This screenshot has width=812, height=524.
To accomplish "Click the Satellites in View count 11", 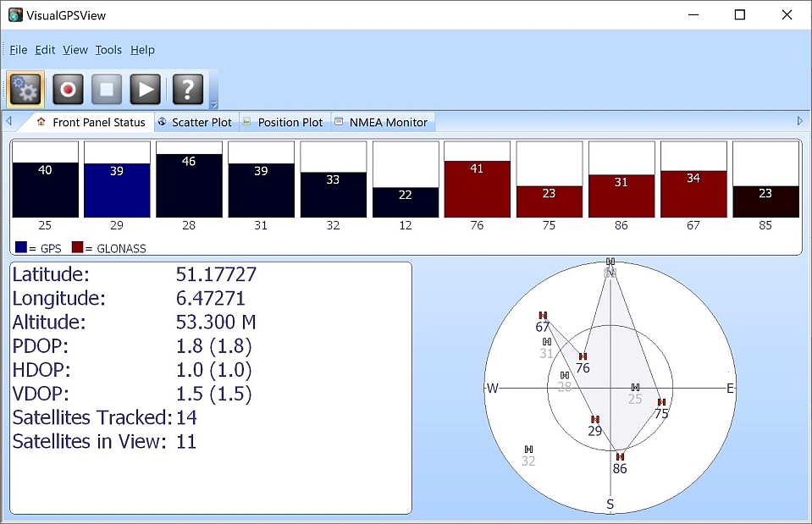I will pyautogui.click(x=186, y=441).
